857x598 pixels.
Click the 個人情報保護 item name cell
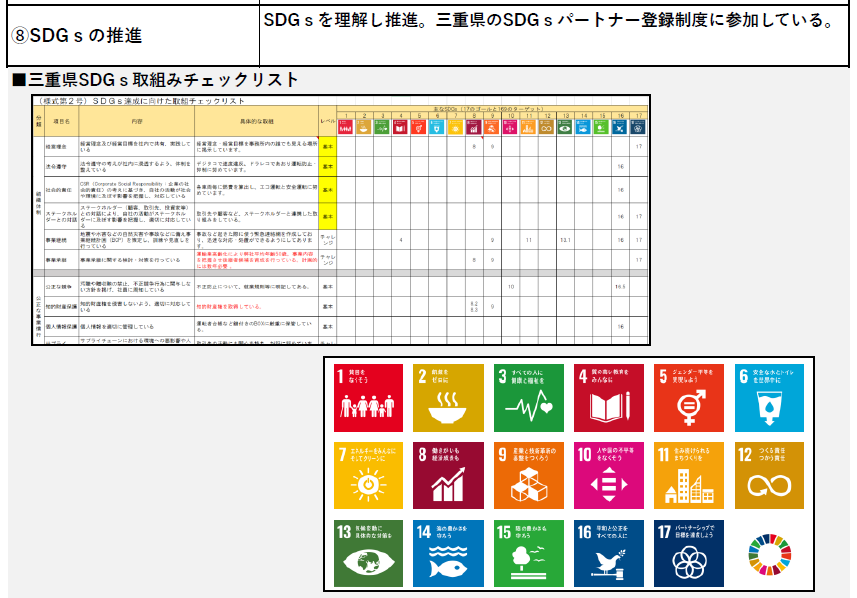point(61,326)
